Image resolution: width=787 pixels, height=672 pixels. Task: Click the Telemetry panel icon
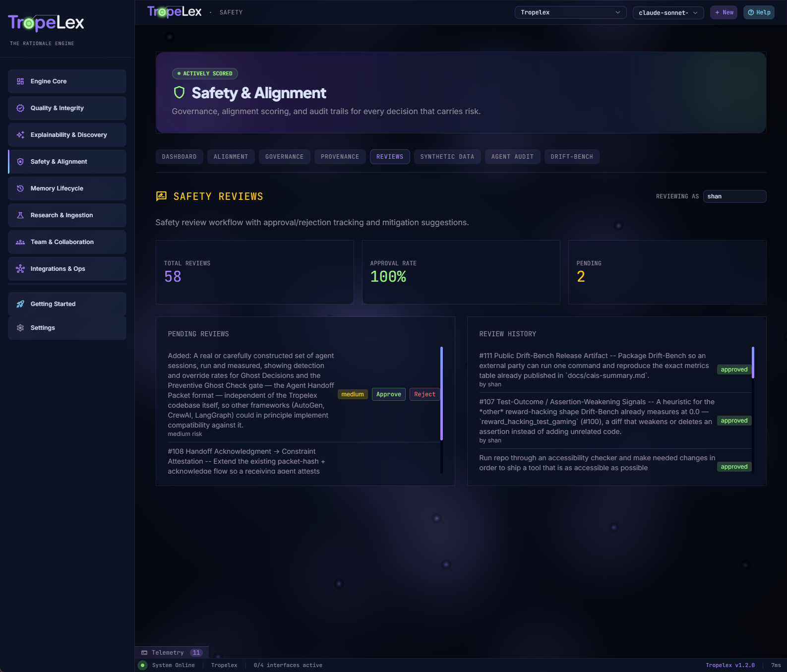click(144, 653)
